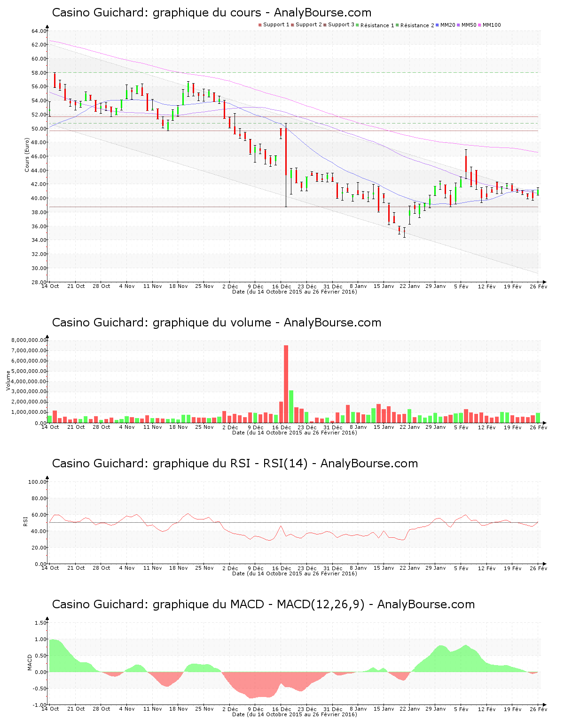Click the '5 Fév' date label on volume chart
Screen dimensions: 564x728
click(x=461, y=427)
